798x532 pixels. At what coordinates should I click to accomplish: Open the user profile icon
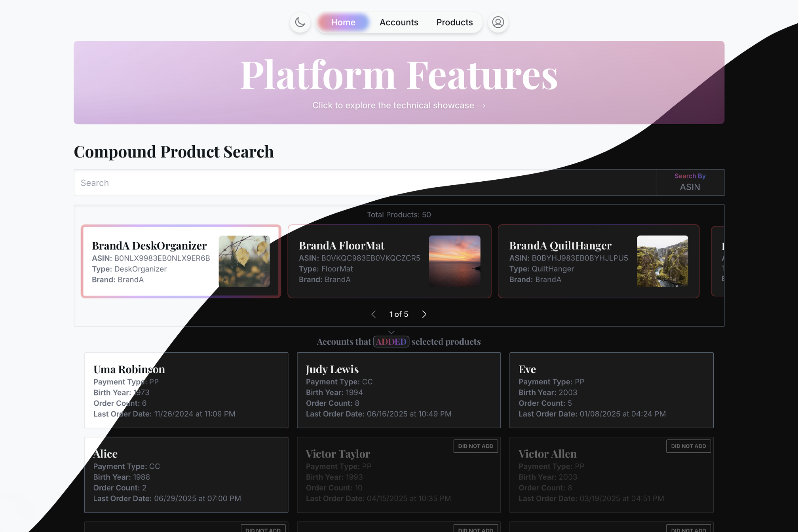tap(498, 22)
